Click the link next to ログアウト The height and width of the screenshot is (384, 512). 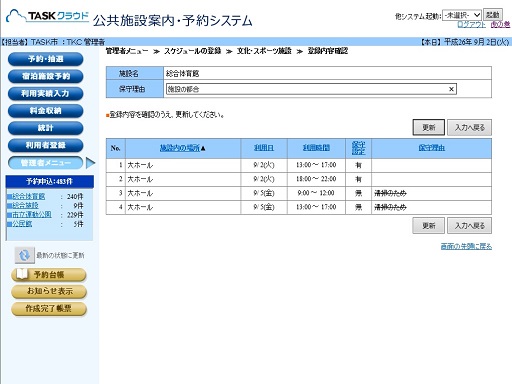(x=500, y=24)
